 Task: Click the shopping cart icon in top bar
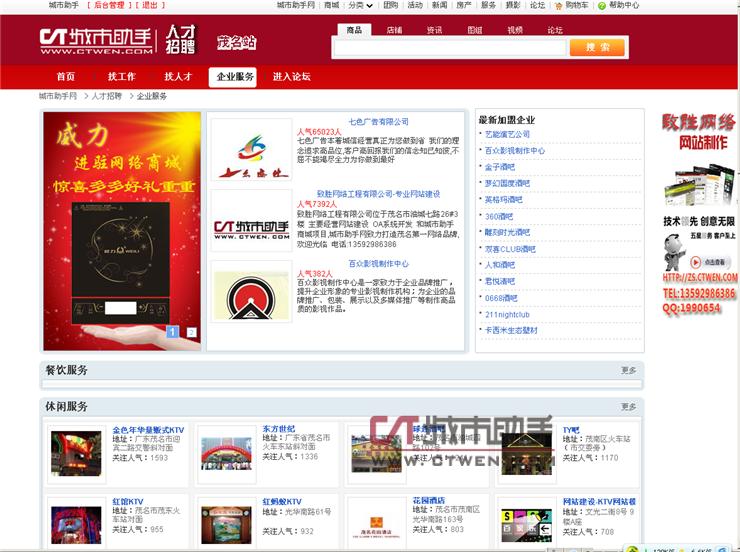point(559,6)
